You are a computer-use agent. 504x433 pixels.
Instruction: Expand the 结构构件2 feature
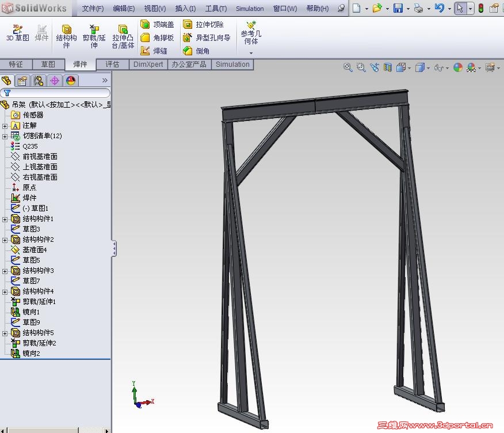pos(5,240)
